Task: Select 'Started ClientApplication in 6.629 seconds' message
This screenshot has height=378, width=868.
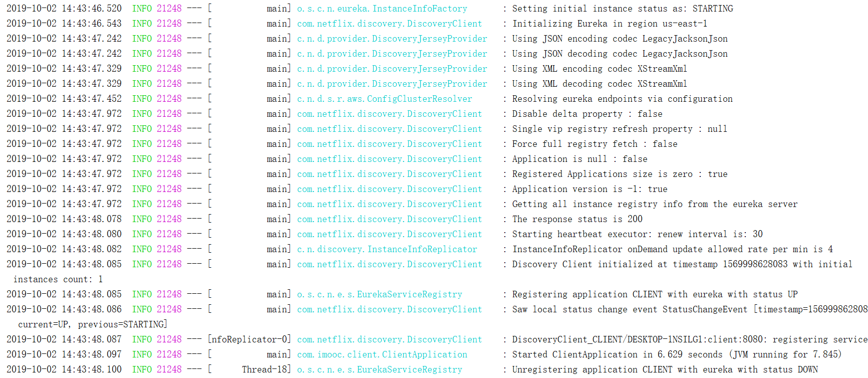Action: point(677,354)
